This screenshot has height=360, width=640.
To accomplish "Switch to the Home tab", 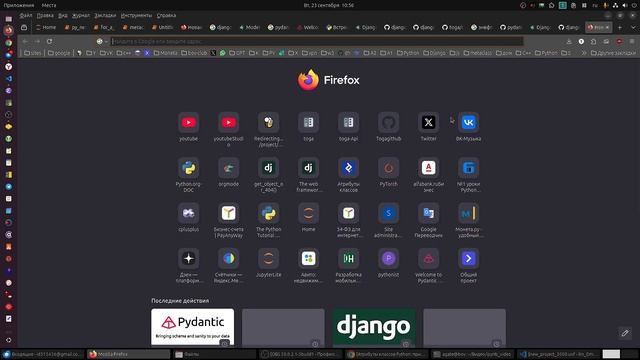I will (x=46, y=27).
